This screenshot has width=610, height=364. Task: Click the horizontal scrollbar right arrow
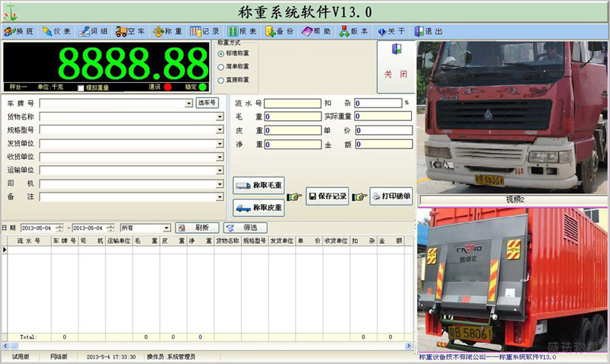[409, 346]
